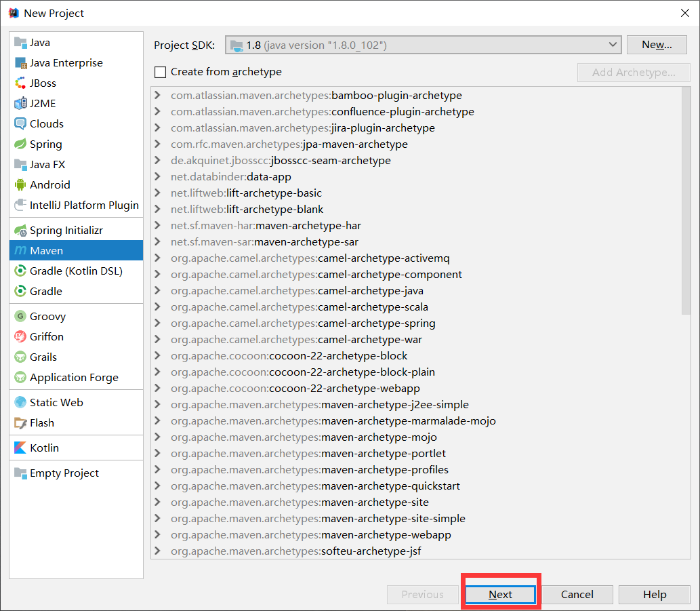The height and width of the screenshot is (611, 700).
Task: Click the IntelliJ Platform Plugin icon
Action: coord(20,205)
